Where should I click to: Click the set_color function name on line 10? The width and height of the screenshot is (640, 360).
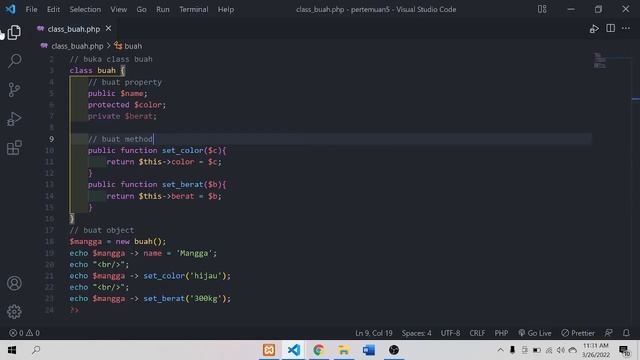[x=182, y=151]
